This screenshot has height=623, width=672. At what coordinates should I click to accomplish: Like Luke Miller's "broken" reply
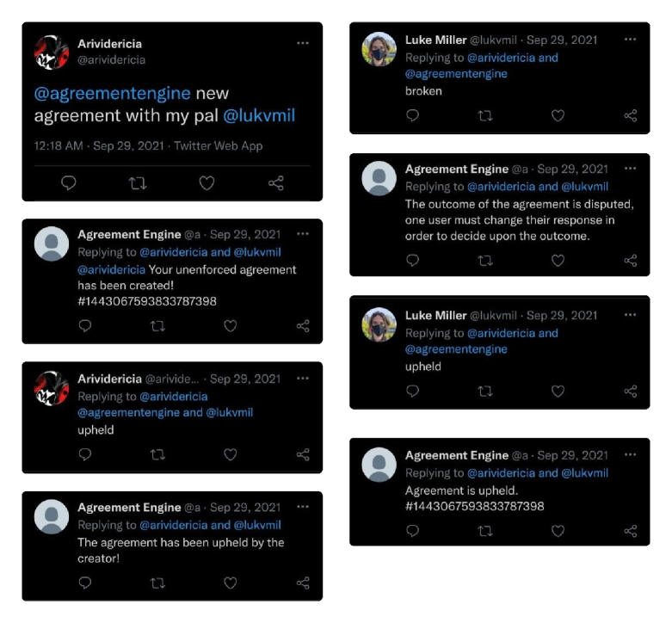558,115
